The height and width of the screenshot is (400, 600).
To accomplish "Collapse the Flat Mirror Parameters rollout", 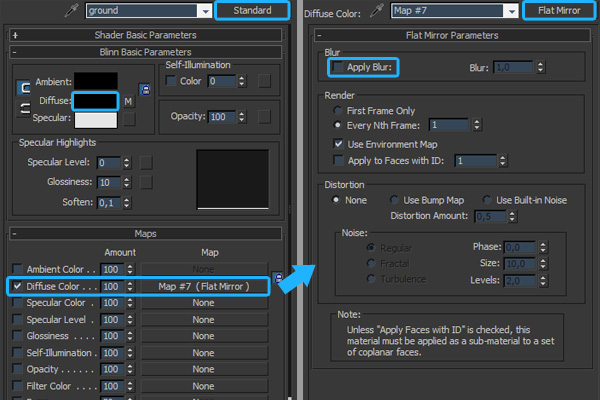I will click(452, 35).
